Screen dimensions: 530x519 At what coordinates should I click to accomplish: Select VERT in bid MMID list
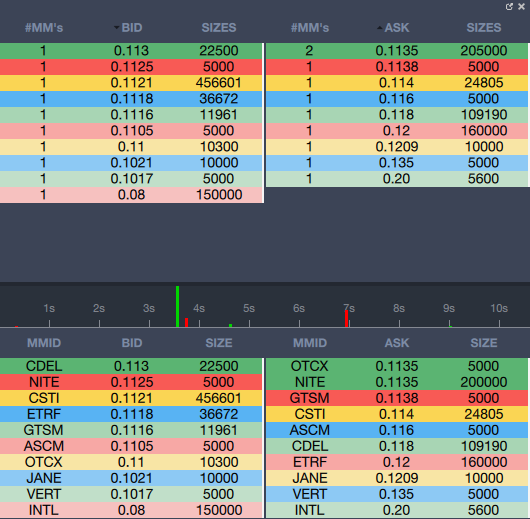point(44,494)
